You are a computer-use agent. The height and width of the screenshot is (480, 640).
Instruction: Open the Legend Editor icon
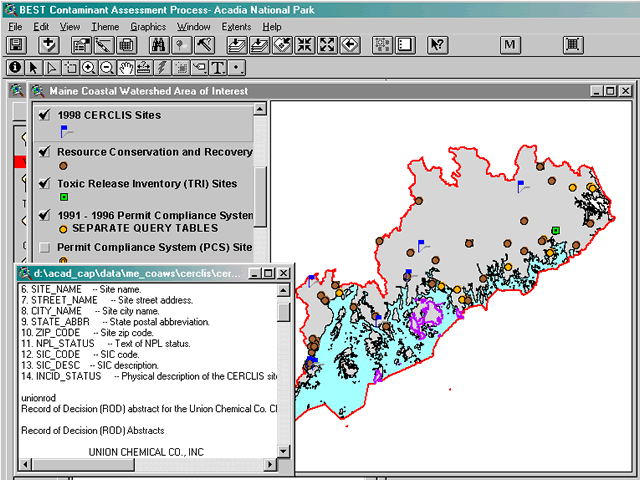point(104,45)
